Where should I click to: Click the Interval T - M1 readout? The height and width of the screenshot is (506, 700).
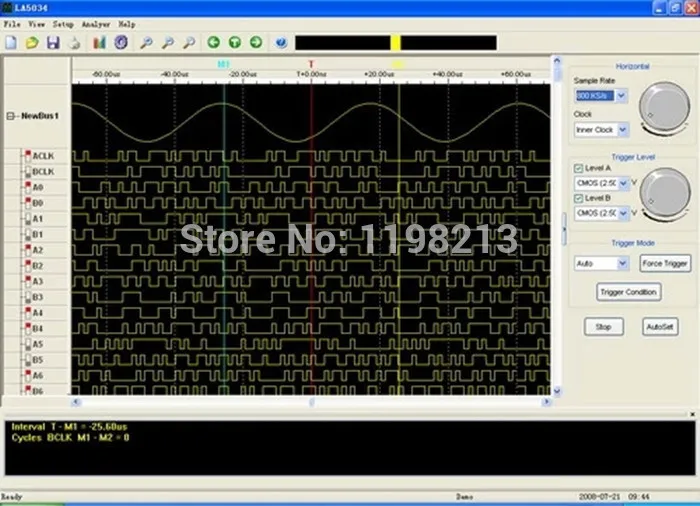[x=69, y=427]
